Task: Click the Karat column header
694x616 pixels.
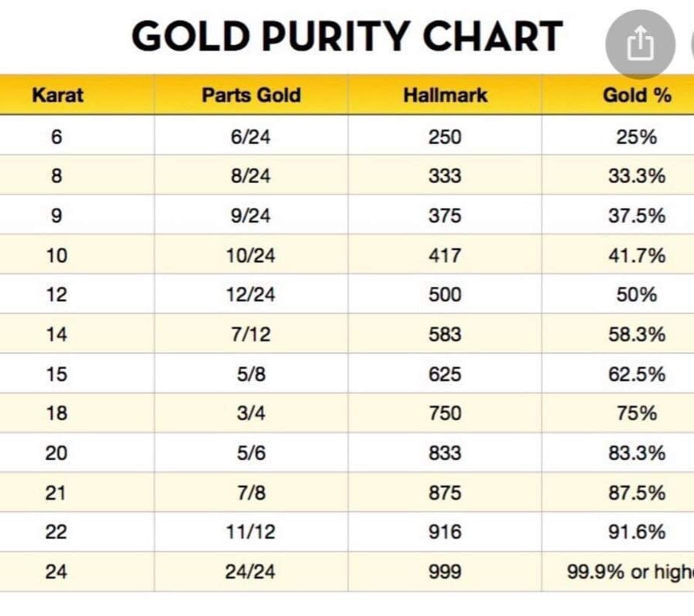Action: 57,96
